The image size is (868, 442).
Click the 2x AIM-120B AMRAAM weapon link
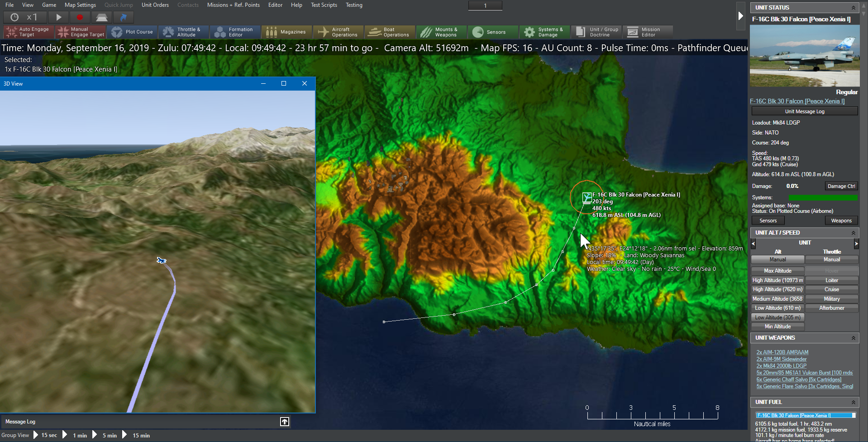click(x=782, y=352)
